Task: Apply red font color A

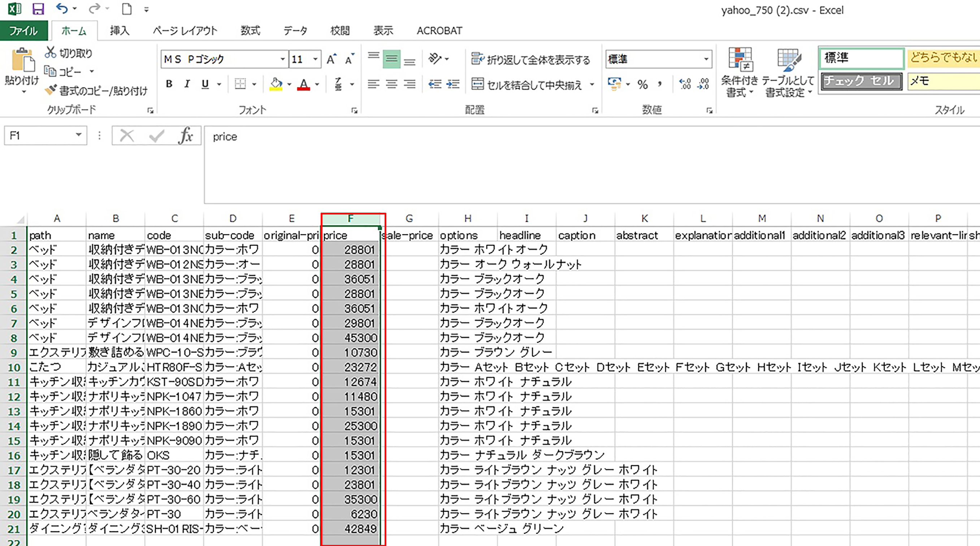Action: click(304, 84)
